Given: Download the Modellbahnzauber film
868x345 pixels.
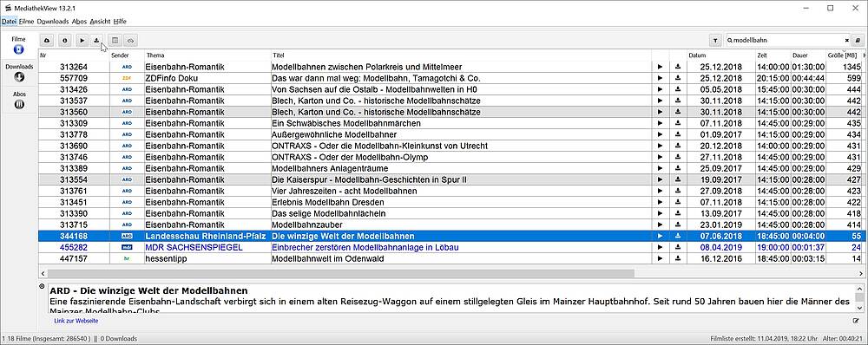Looking at the screenshot, I should 678,225.
